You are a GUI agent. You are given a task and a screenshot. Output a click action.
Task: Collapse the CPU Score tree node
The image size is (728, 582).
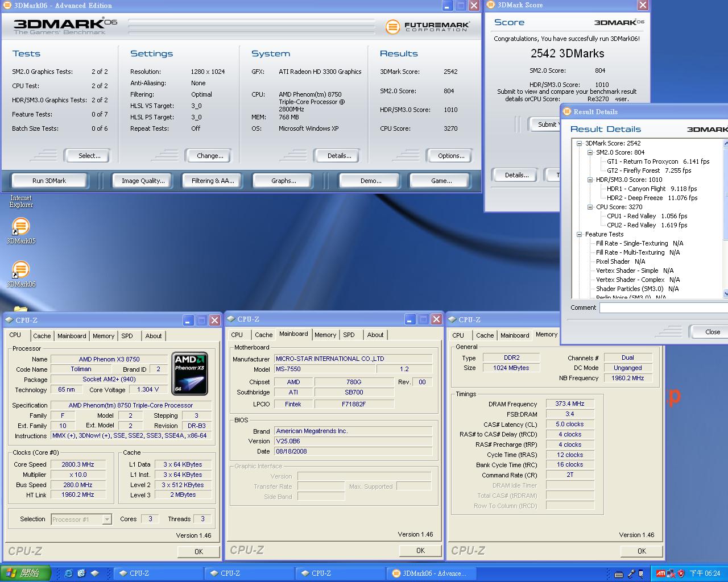[x=590, y=207]
